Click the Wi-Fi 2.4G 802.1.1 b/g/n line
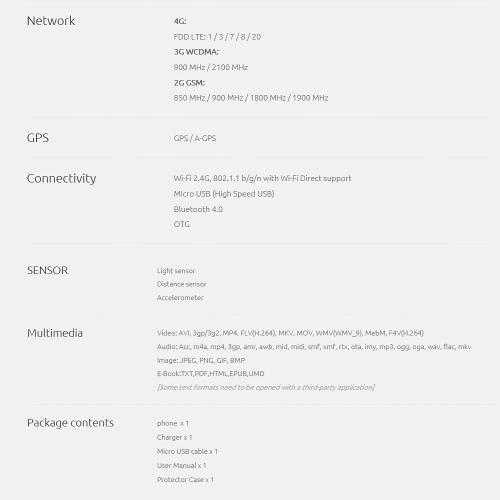The height and width of the screenshot is (500, 500). (262, 178)
